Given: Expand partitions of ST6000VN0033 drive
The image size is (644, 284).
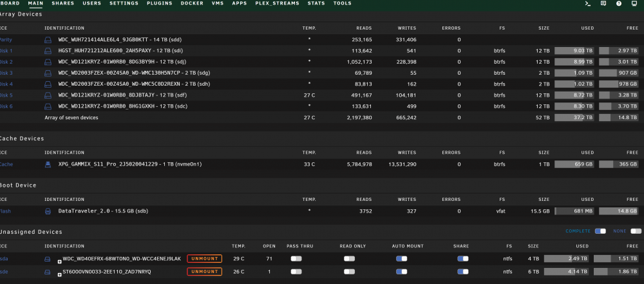Looking at the screenshot, I should pos(59,274).
